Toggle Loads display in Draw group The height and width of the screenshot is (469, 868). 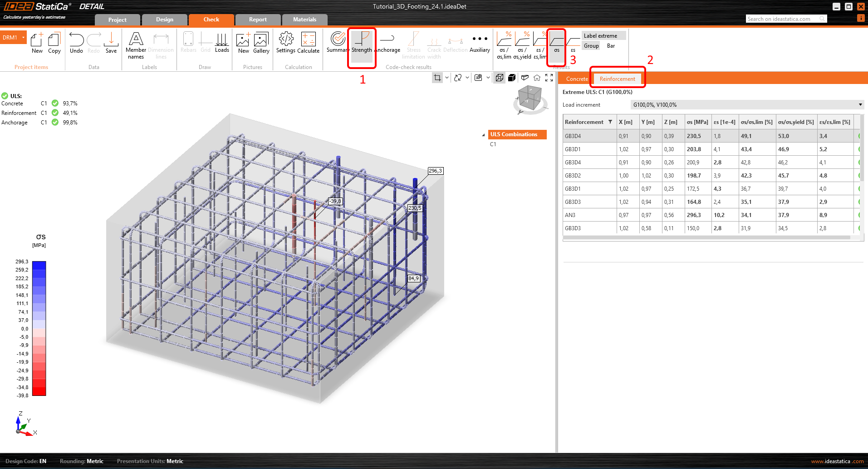[222, 43]
